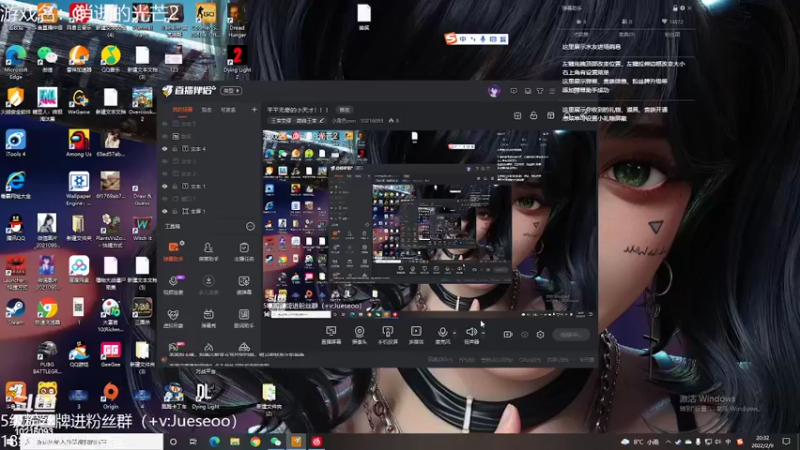
Task: Collapse the toolbox section with minus icon
Action: click(x=250, y=226)
